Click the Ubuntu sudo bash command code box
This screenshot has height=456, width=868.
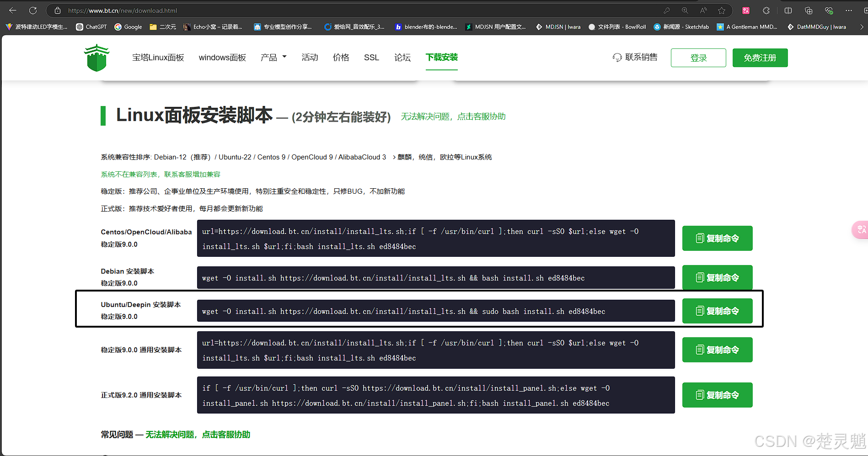[436, 311]
